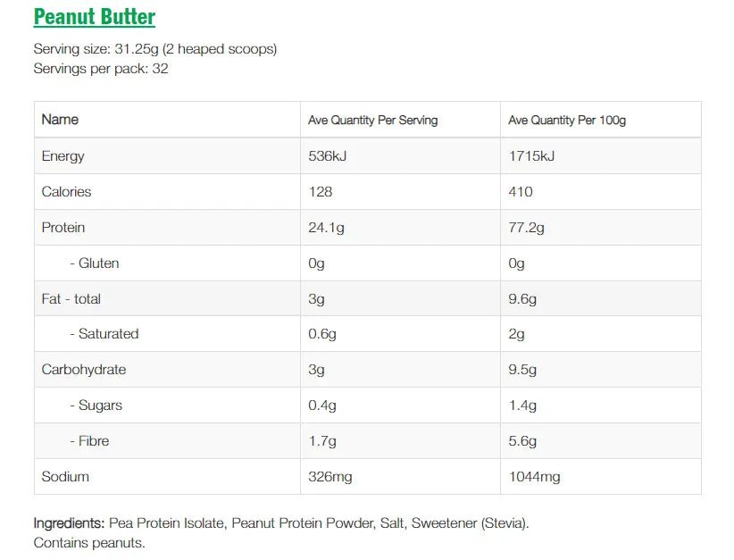Click the 1044mg sodium value
Screen dimensions: 734x560
pos(534,477)
